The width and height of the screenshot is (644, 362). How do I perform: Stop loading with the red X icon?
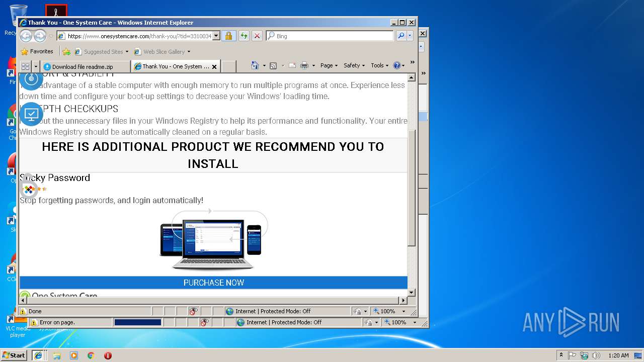[x=257, y=36]
